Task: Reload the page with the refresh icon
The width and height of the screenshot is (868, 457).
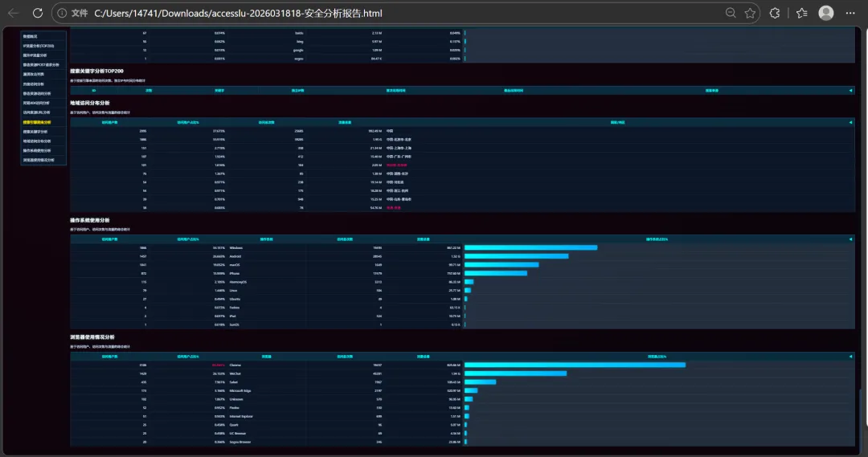Action: [x=38, y=13]
